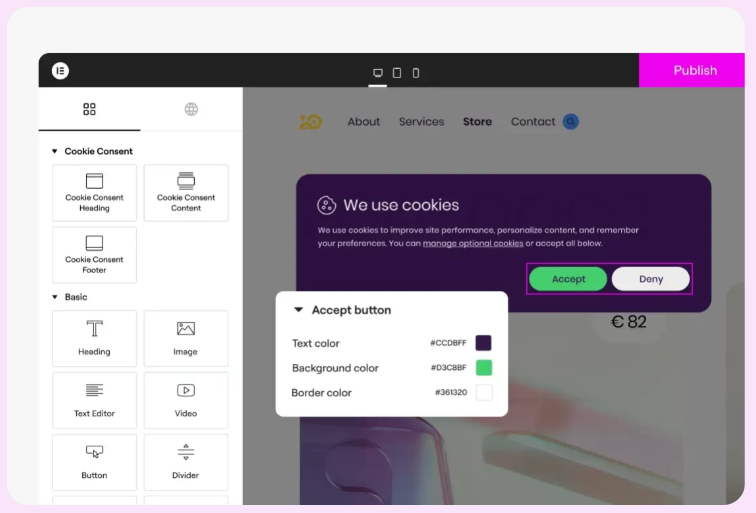Click the #CCDBFF text color value
Screen dimensions: 756x513
click(x=448, y=343)
